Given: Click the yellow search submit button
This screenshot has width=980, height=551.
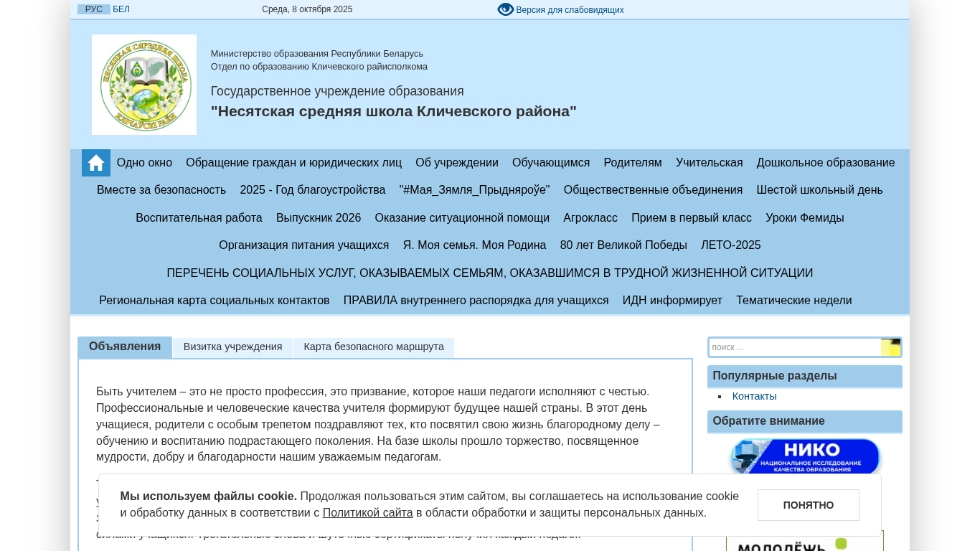Looking at the screenshot, I should coord(890,347).
